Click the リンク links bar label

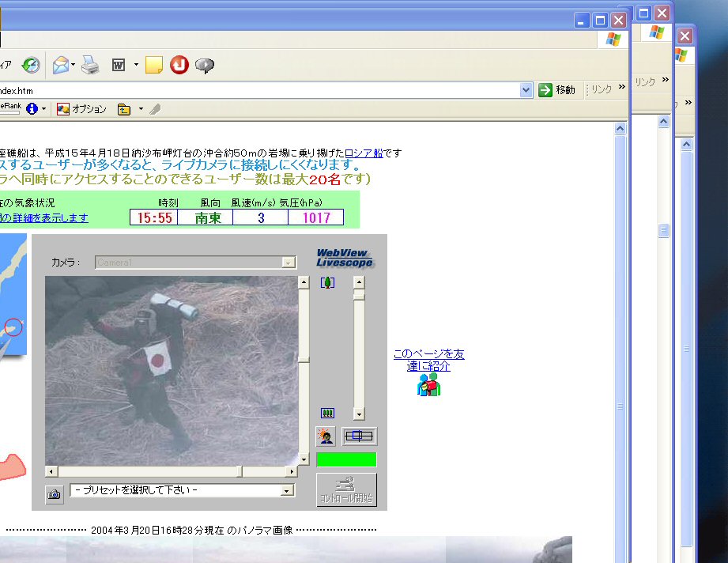(x=602, y=90)
